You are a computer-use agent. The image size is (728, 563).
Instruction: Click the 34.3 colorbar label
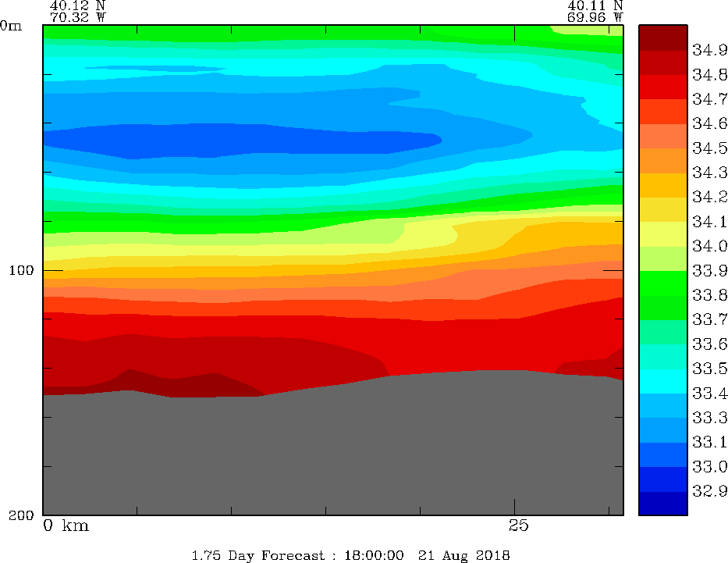(709, 173)
